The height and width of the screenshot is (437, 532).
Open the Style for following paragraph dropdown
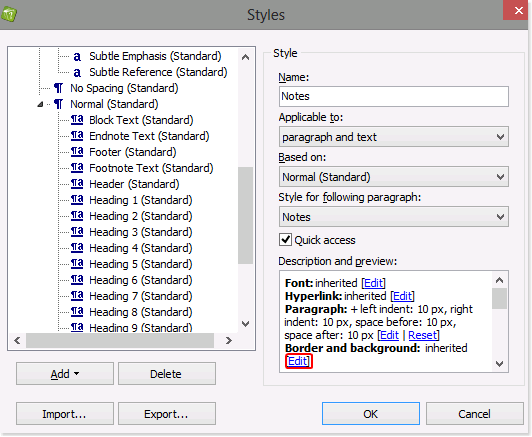394,216
